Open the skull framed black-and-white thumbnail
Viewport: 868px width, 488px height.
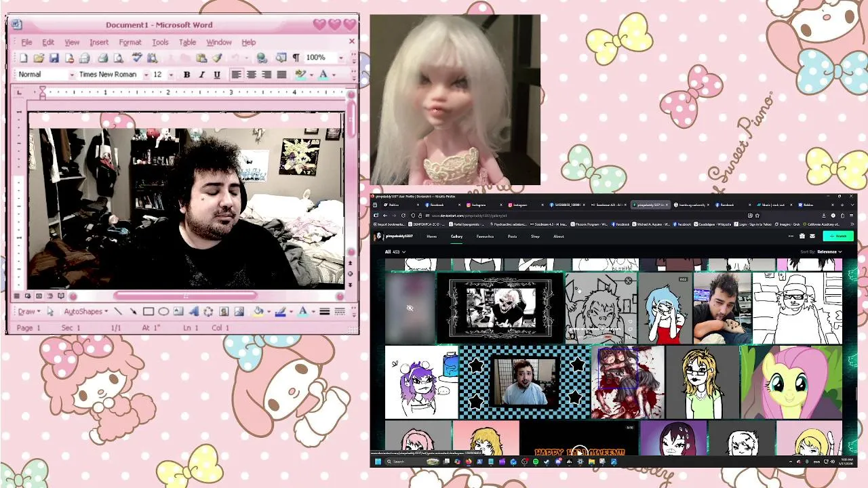(501, 307)
